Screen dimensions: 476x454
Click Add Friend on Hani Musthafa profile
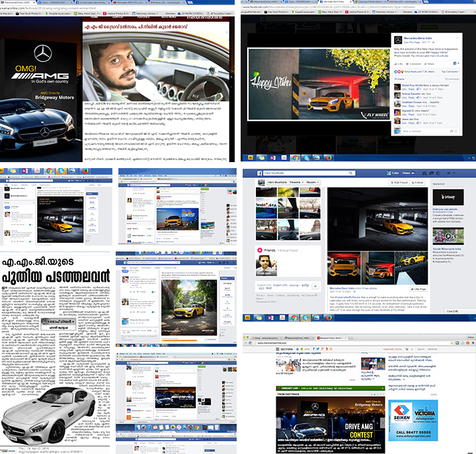click(399, 183)
